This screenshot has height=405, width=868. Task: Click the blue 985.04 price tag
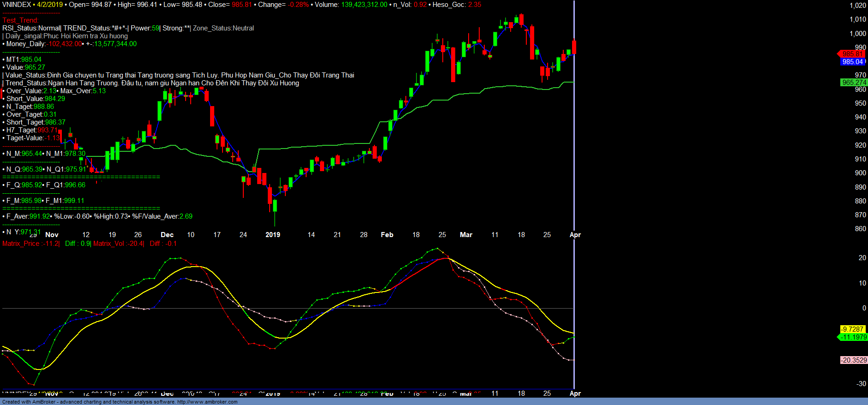click(852, 62)
